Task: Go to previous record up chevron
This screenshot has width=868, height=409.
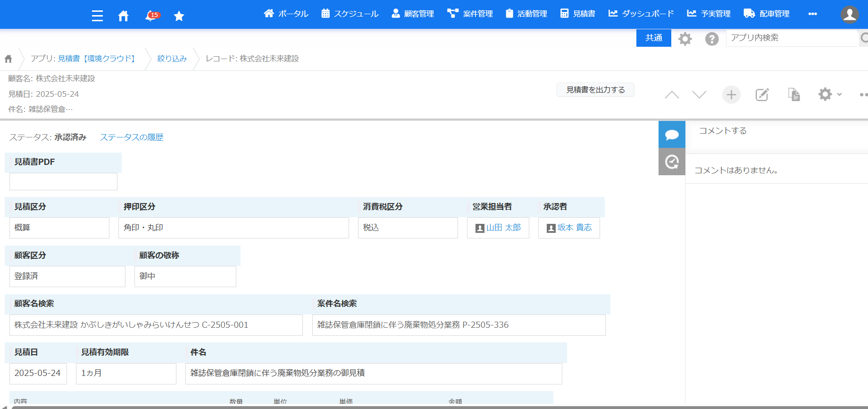Action: click(x=672, y=95)
